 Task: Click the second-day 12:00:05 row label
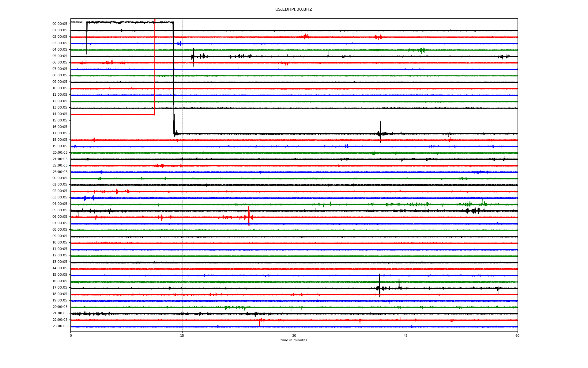pyautogui.click(x=60, y=255)
